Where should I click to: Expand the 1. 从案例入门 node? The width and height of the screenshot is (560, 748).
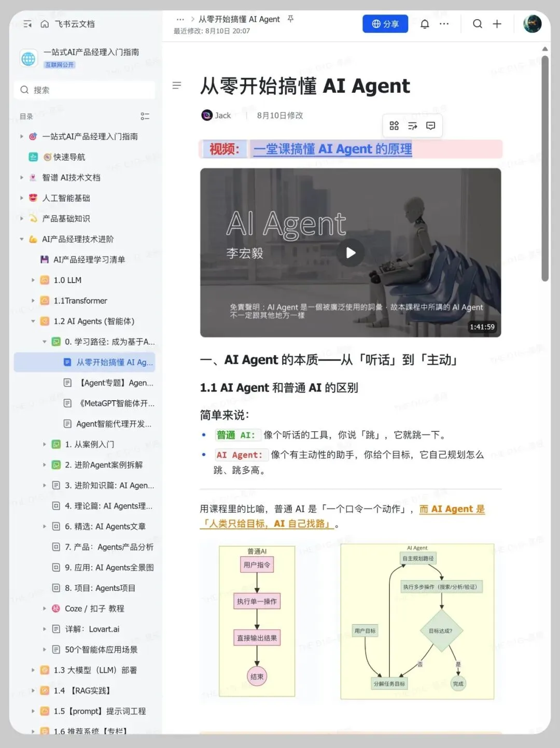point(44,444)
